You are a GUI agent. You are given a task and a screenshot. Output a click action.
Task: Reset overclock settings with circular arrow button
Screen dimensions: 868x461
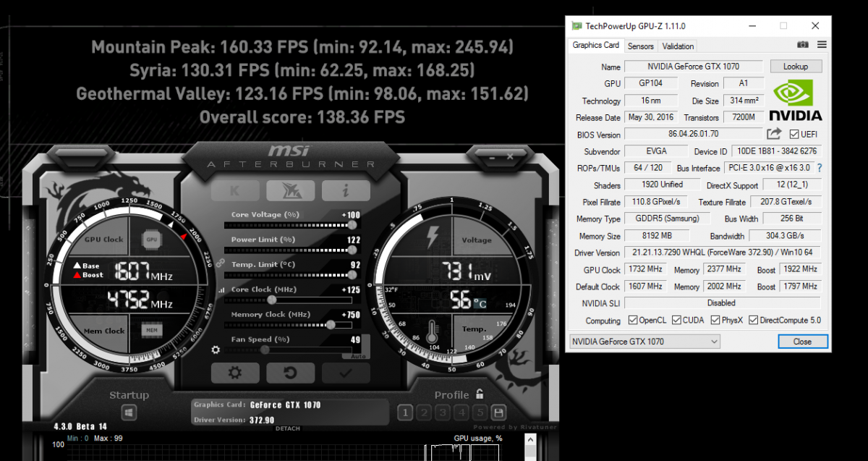pos(290,373)
